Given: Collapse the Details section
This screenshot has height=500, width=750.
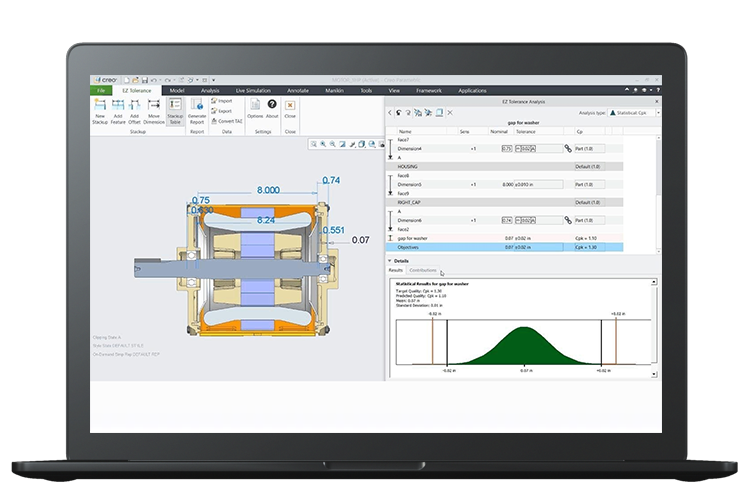Looking at the screenshot, I should click(390, 260).
